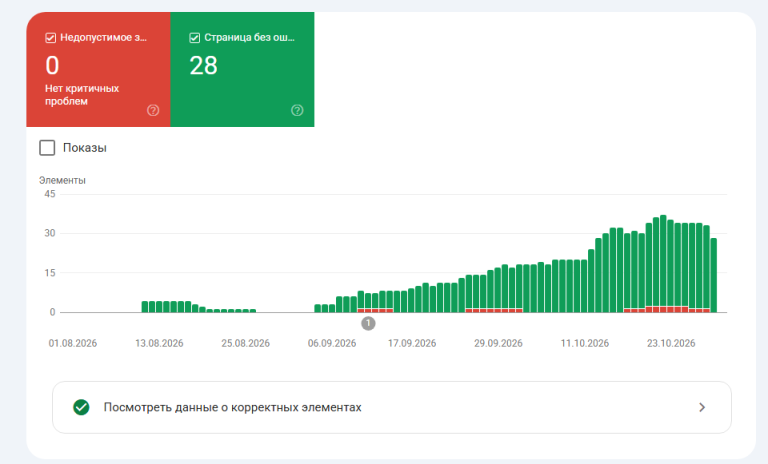Viewport: 768px width, 464px height.
Task: Click the last rightmost green bar in the chart
Action: 714,275
